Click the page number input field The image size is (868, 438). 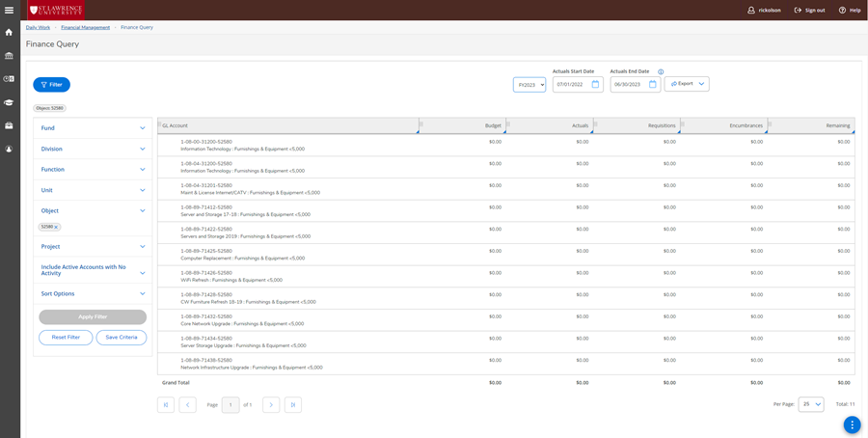(x=231, y=405)
